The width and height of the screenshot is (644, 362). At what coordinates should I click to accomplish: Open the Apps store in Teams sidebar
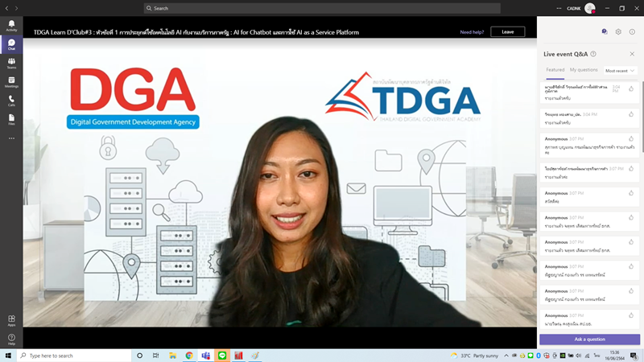tap(11, 320)
